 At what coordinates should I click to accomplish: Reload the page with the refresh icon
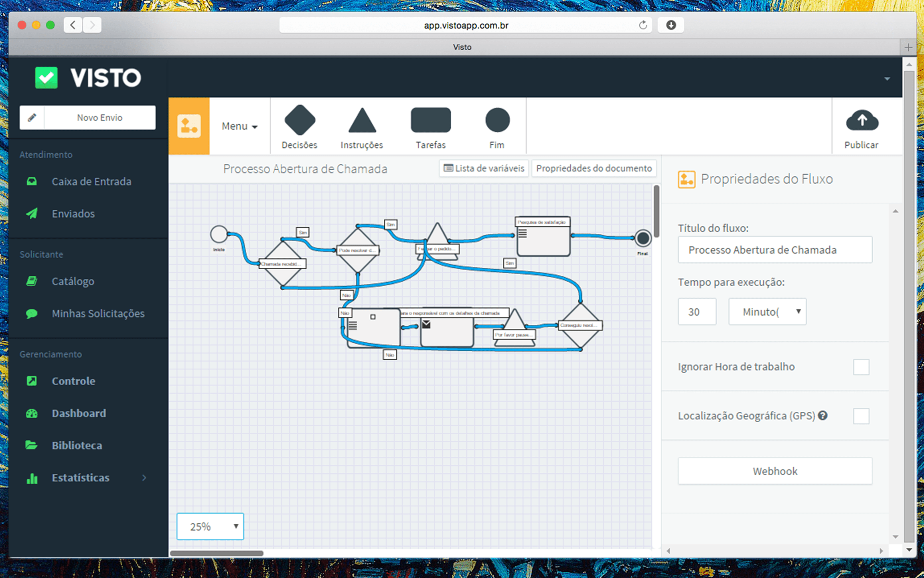point(642,25)
